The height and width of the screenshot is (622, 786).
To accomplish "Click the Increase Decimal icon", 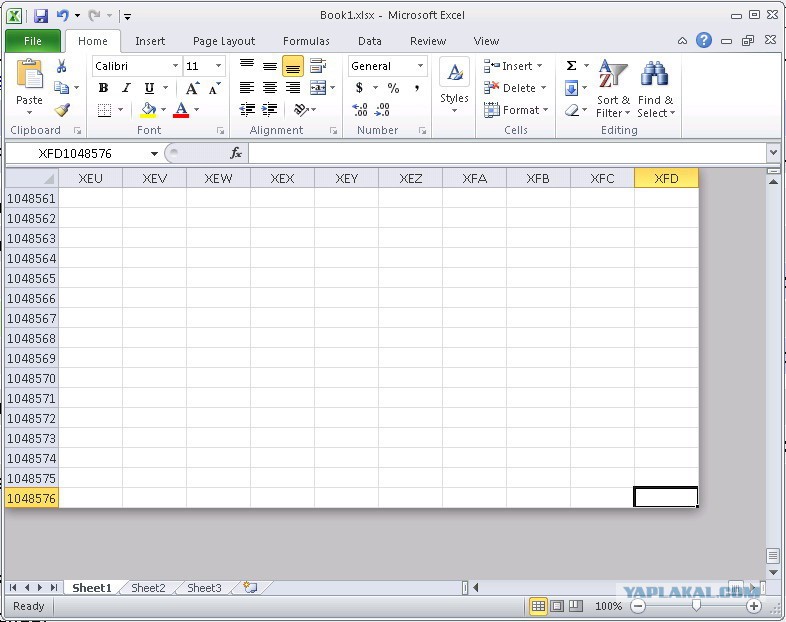I will pyautogui.click(x=359, y=110).
